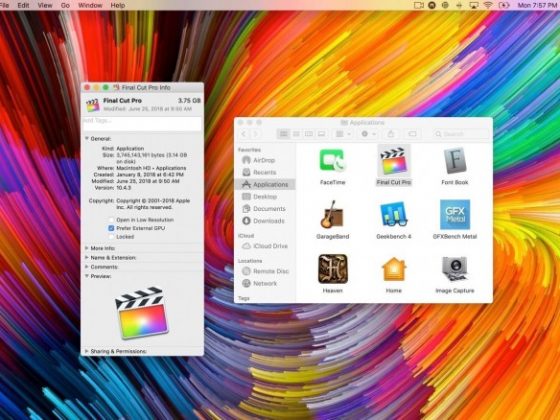
Task: Check the Locked checkbox
Action: click(x=111, y=236)
